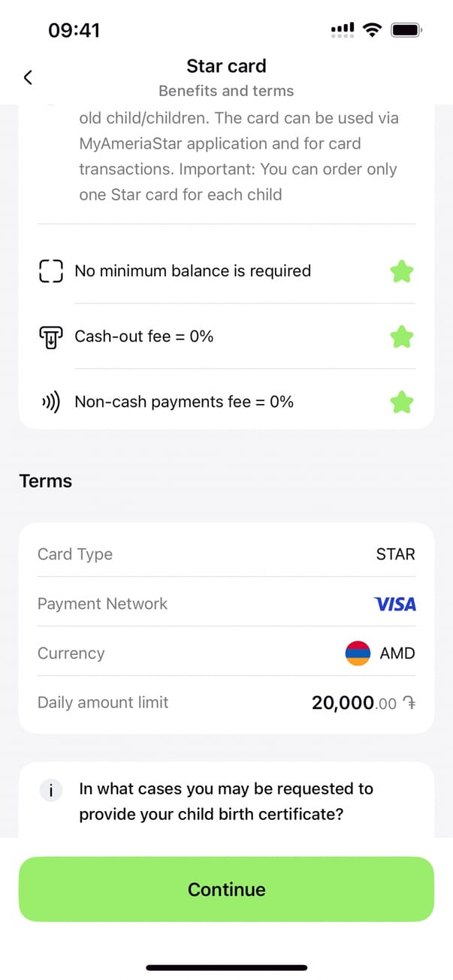The width and height of the screenshot is (453, 980).
Task: Tap the Daily amount limit value
Action: click(363, 703)
